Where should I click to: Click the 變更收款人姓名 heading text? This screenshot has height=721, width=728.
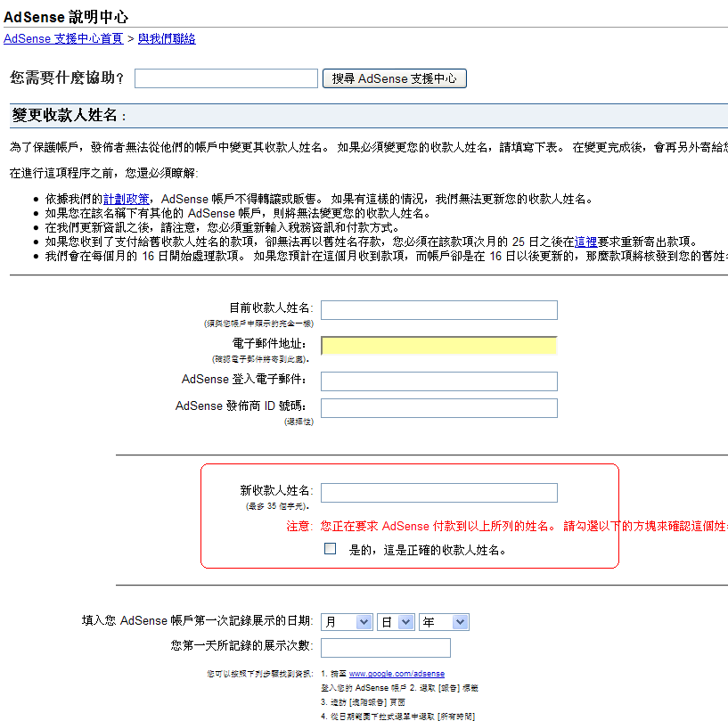pos(69,115)
